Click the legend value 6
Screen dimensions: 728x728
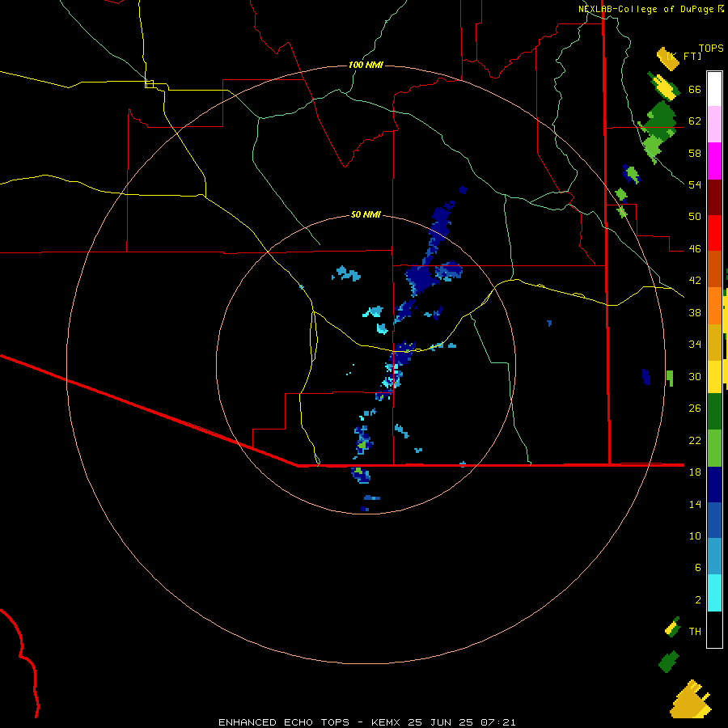(x=697, y=567)
